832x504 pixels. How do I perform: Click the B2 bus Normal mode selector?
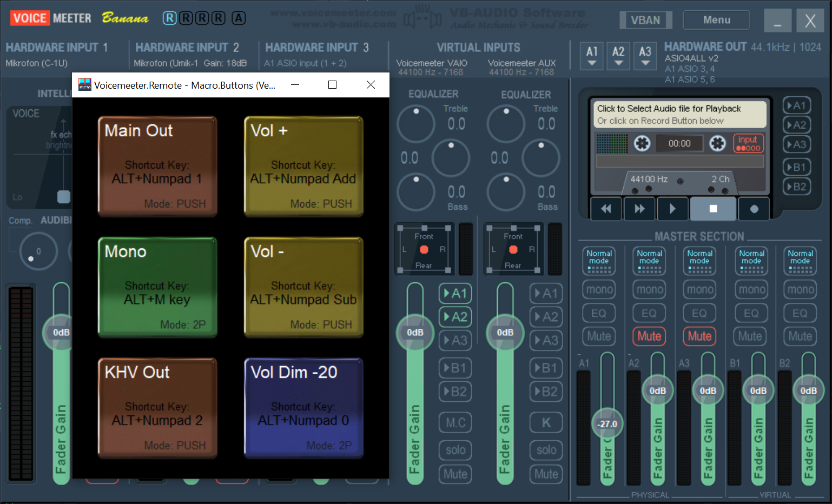coord(801,261)
